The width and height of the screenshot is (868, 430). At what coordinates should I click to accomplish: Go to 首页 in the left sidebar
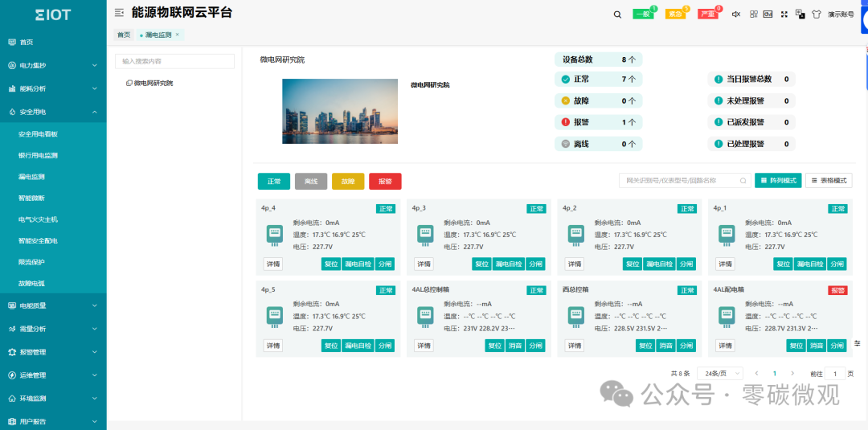pyautogui.click(x=53, y=42)
